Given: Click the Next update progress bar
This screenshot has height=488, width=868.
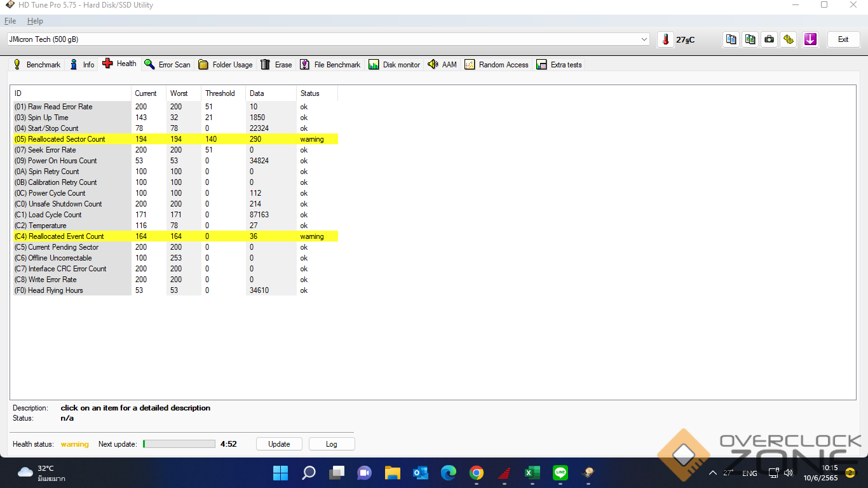Looking at the screenshot, I should pyautogui.click(x=179, y=444).
